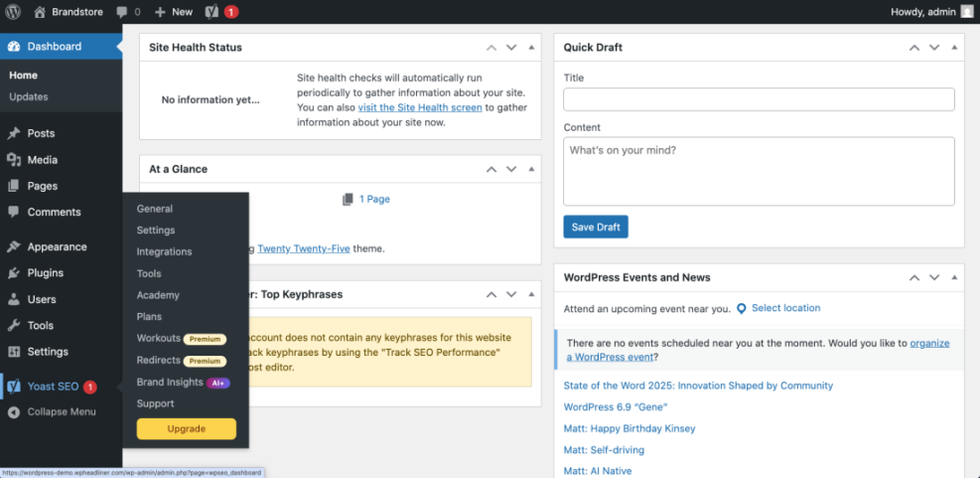Screen dimensions: 980x478
Task: Click the yellow Upgrade button
Action: coord(187,429)
